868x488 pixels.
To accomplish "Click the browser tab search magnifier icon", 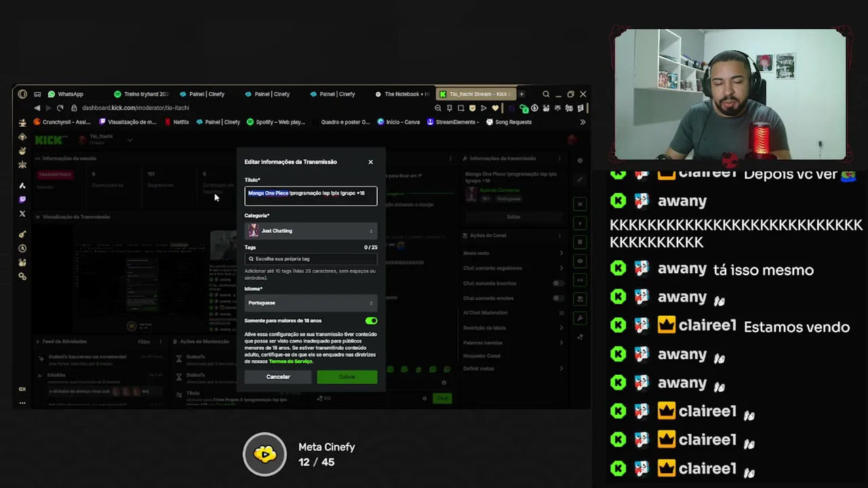I will click(x=546, y=94).
